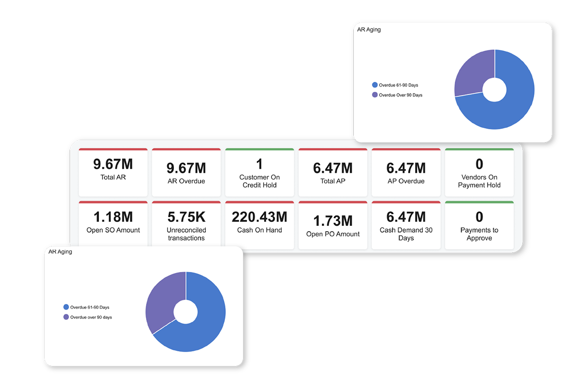The width and height of the screenshot is (588, 392).
Task: Select the Customer On Credit Hold tile
Action: 260,172
